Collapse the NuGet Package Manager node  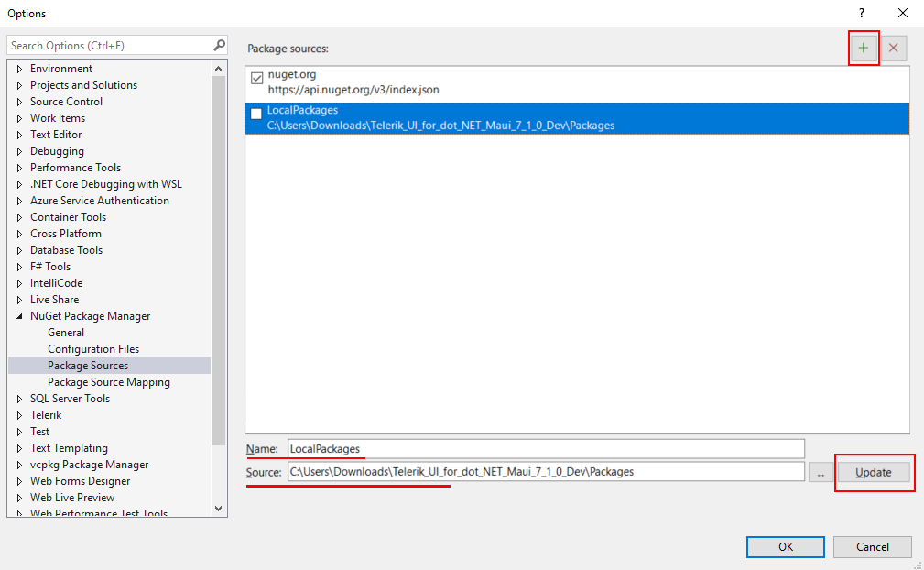point(17,315)
